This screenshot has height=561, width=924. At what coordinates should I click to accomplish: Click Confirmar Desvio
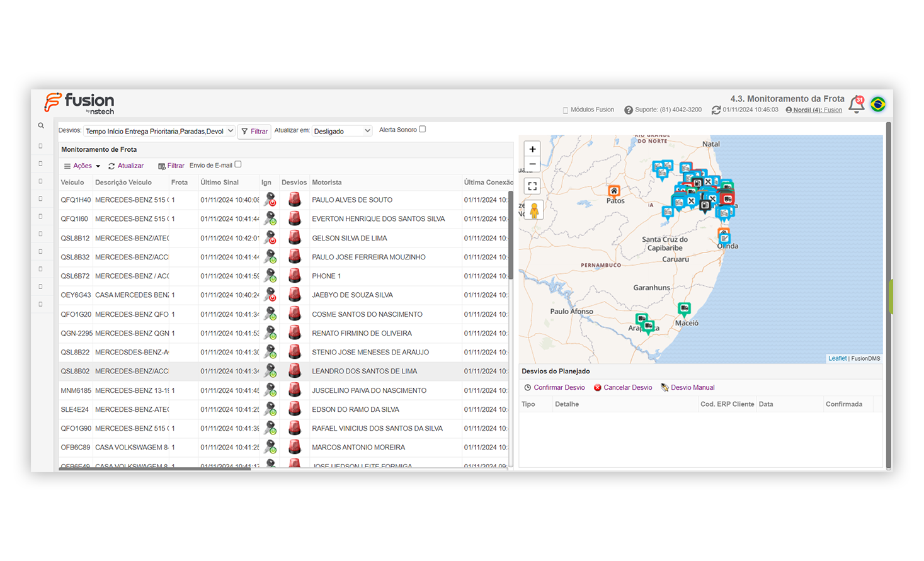pos(554,388)
